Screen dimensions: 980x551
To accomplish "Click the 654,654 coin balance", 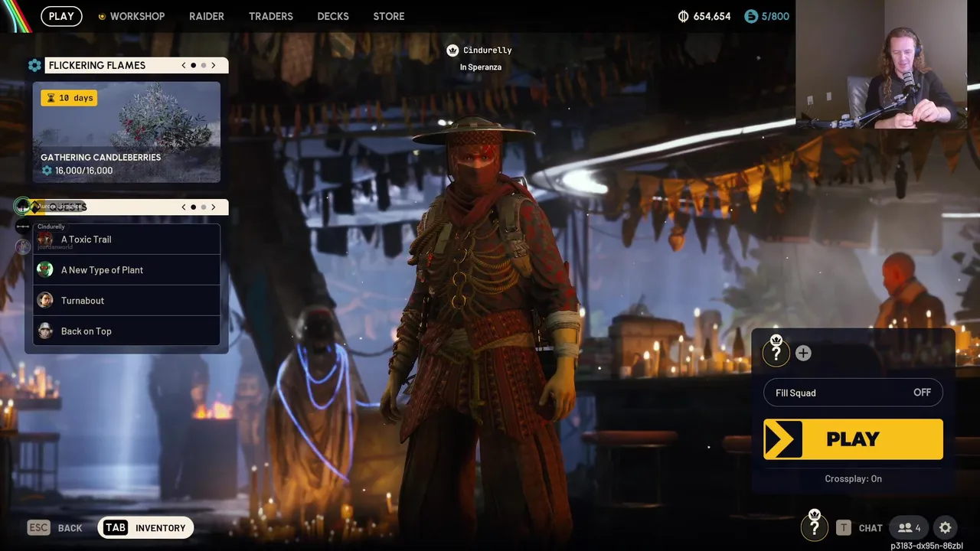I will tap(712, 16).
